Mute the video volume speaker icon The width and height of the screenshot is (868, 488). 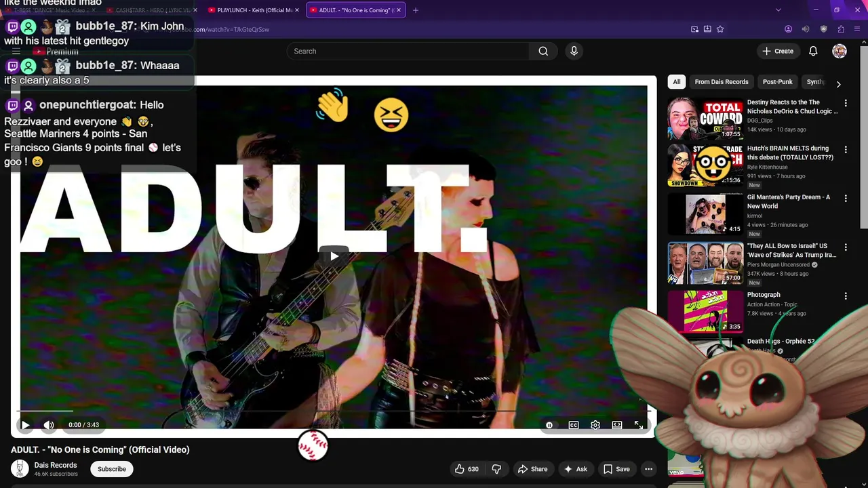[x=49, y=425]
